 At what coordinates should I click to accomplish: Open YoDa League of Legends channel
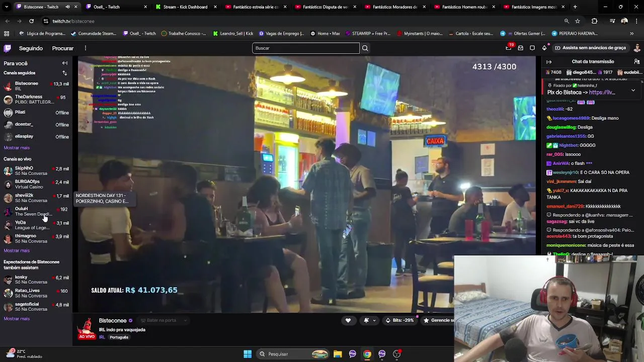[35, 225]
